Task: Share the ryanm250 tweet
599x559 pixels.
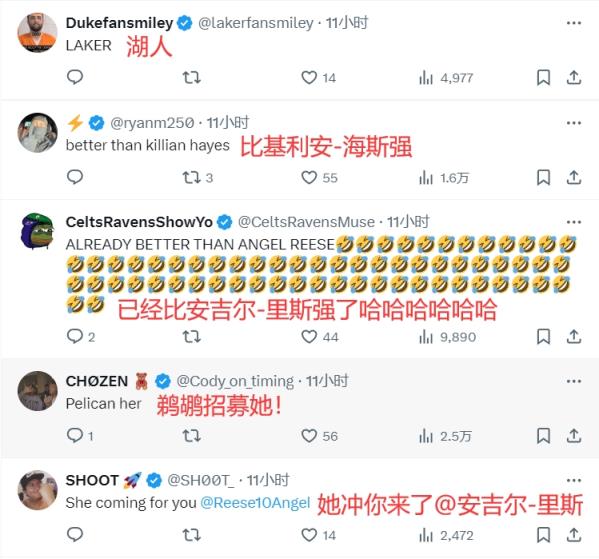Action: coord(574,177)
